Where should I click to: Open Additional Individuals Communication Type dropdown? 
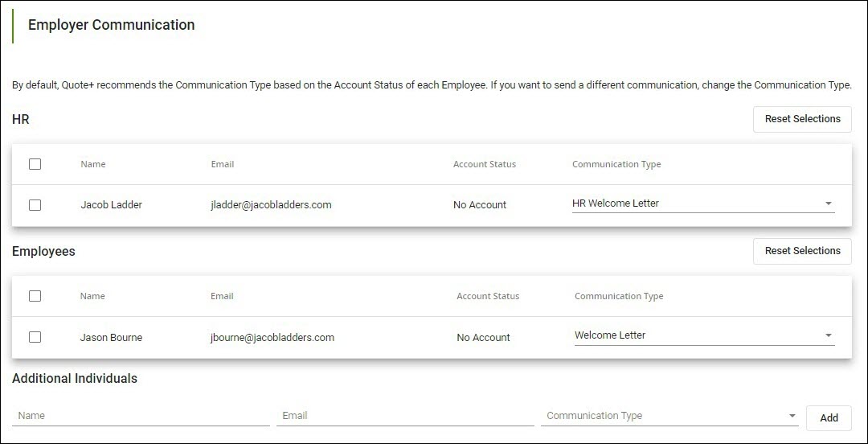[669, 416]
